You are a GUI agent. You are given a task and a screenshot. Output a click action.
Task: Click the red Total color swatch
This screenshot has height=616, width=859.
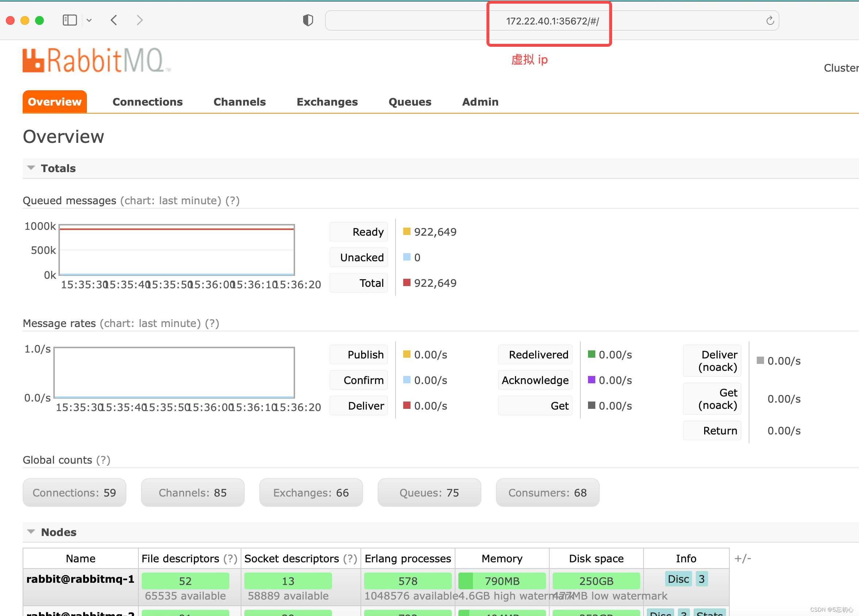[407, 283]
